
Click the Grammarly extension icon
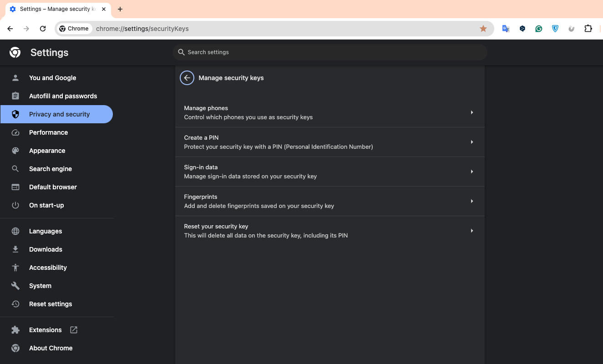pyautogui.click(x=539, y=29)
